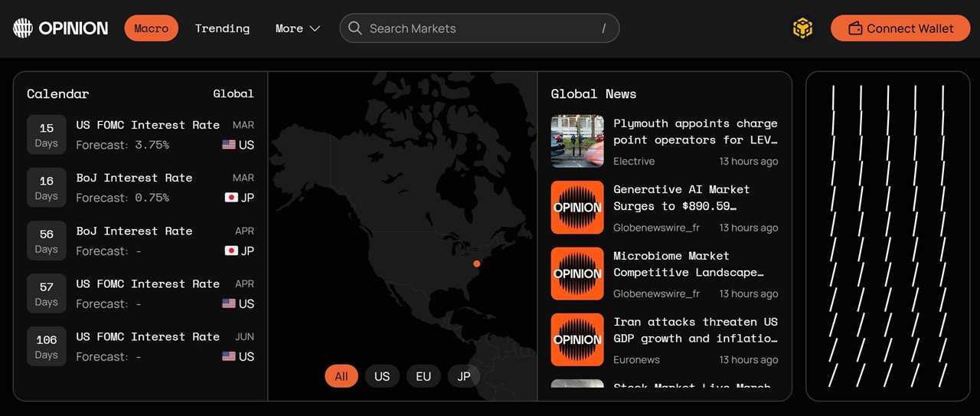
Task: Open the Macro tab
Action: 151,28
